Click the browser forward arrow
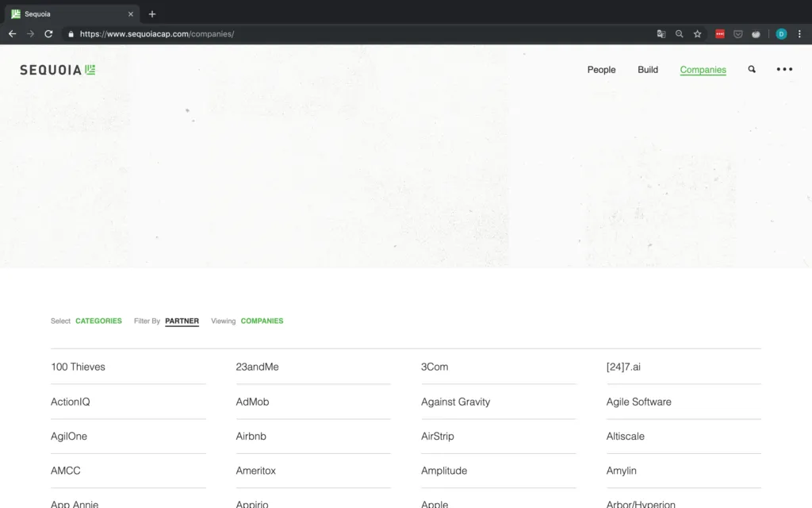The image size is (812, 508). (31, 33)
